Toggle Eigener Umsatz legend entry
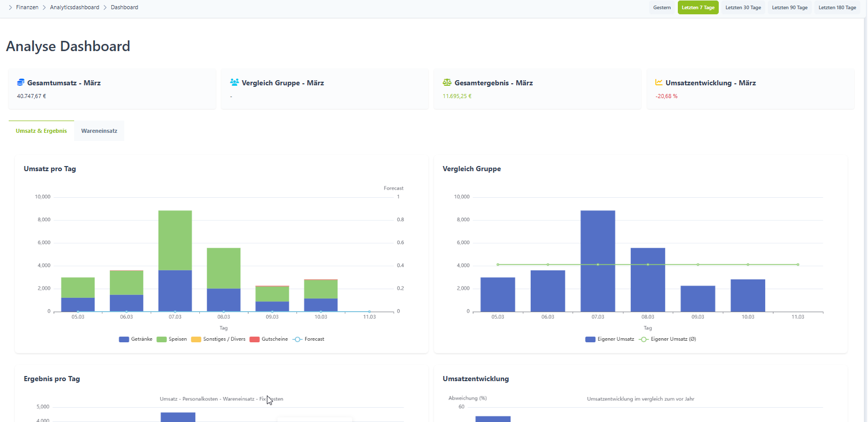 click(610, 339)
